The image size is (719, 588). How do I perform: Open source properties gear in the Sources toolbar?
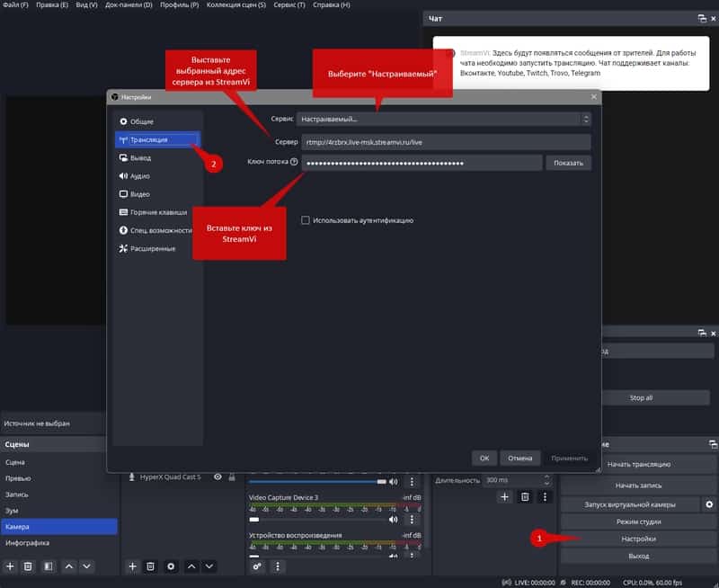[x=171, y=566]
